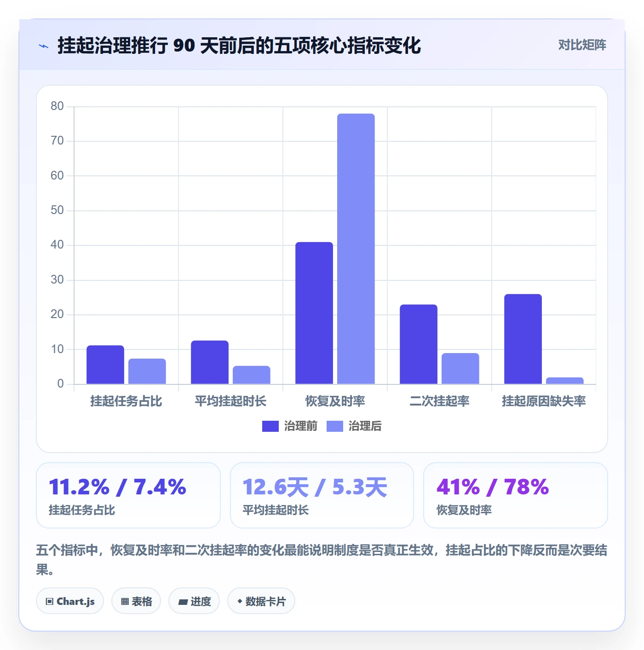Viewport: 644px width, 650px height.
Task: Click the 治理前 bar for 挂起任务占比
Action: pyautogui.click(x=105, y=365)
